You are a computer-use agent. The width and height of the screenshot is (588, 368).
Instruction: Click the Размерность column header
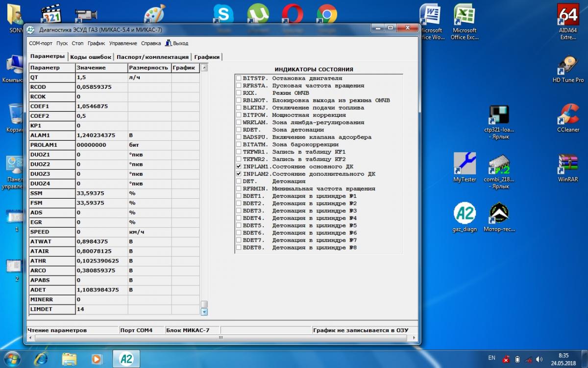[x=149, y=68]
